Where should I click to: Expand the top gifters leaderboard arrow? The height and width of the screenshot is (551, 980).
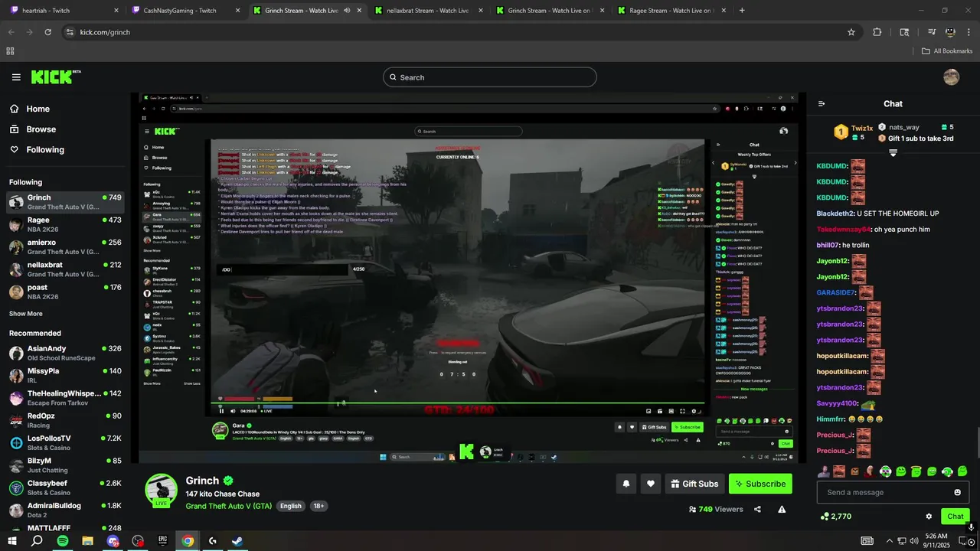pos(893,153)
